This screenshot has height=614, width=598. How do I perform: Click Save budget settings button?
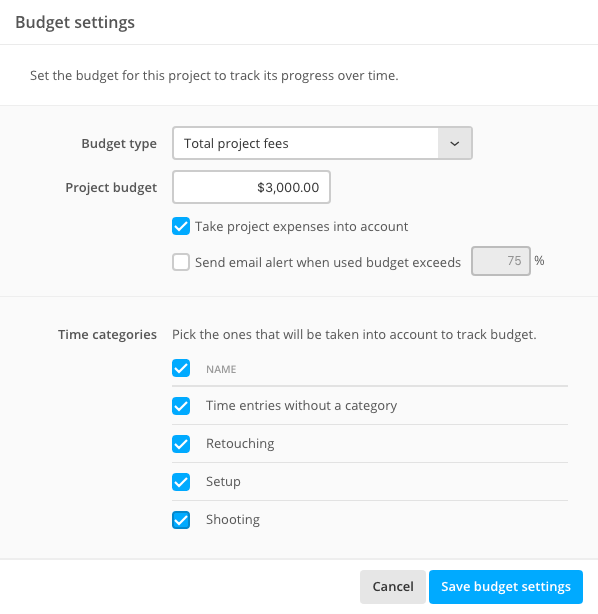tap(506, 587)
